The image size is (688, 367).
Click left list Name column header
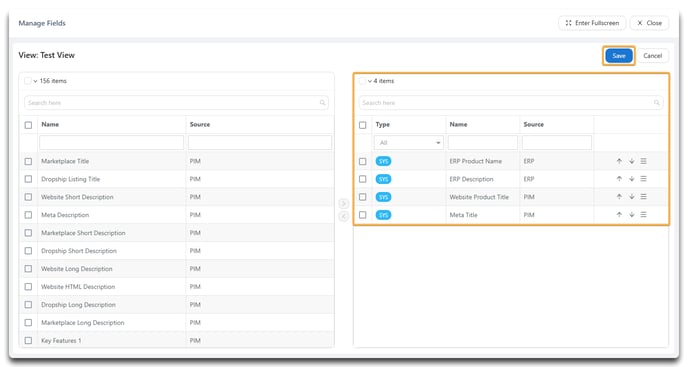pos(50,125)
